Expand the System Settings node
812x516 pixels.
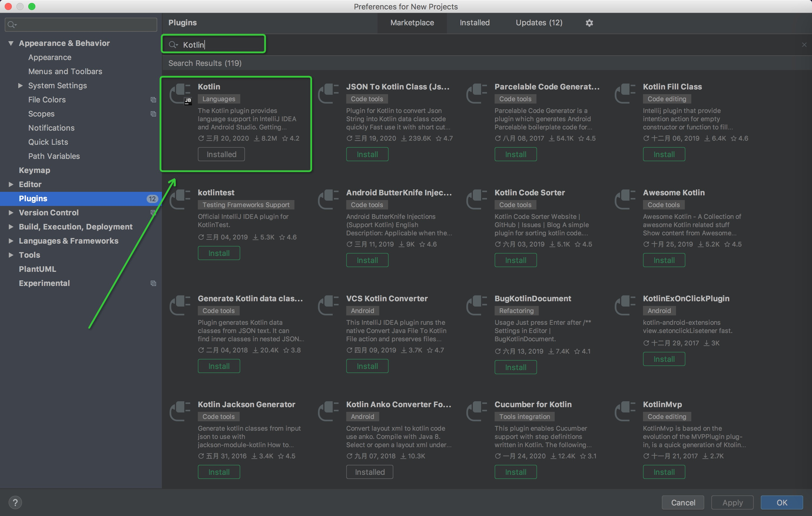20,86
